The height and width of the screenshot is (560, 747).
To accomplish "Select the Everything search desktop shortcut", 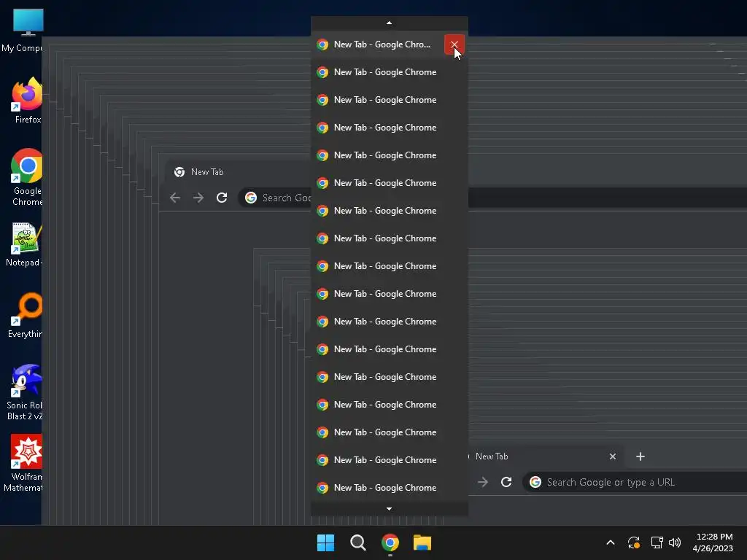I will click(x=26, y=315).
